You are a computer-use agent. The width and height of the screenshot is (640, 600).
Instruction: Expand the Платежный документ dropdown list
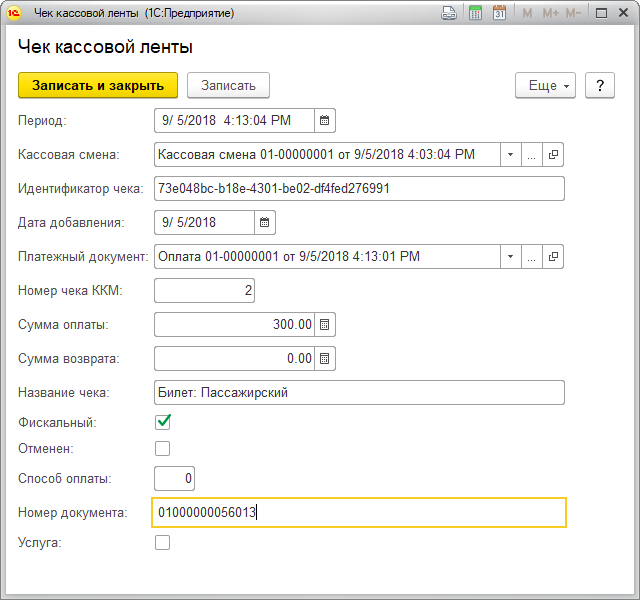tap(510, 256)
